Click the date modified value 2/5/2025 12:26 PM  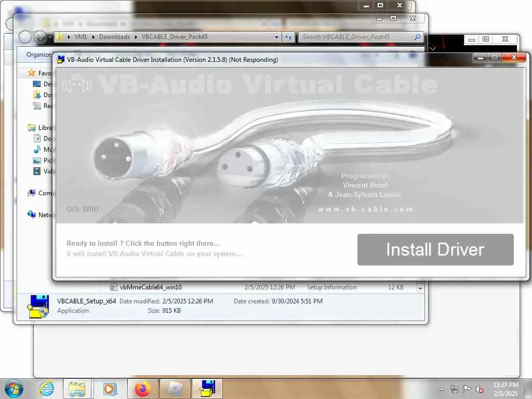[188, 301]
